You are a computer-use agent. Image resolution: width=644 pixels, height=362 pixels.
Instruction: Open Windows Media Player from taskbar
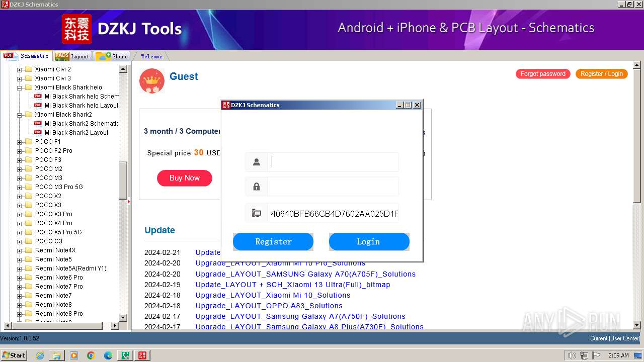(x=74, y=355)
